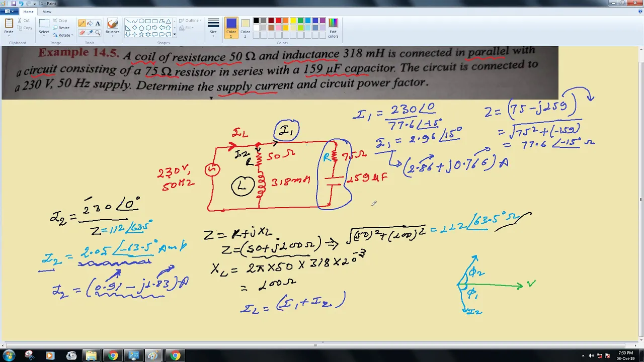The height and width of the screenshot is (362, 644).
Task: Pick yellow color swatch
Action: 293,21
